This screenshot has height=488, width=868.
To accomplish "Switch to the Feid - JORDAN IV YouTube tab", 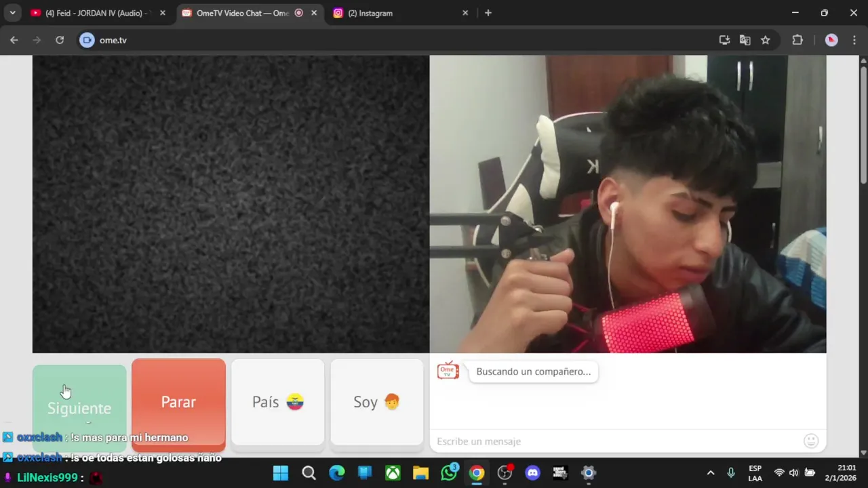I will pyautogui.click(x=98, y=13).
